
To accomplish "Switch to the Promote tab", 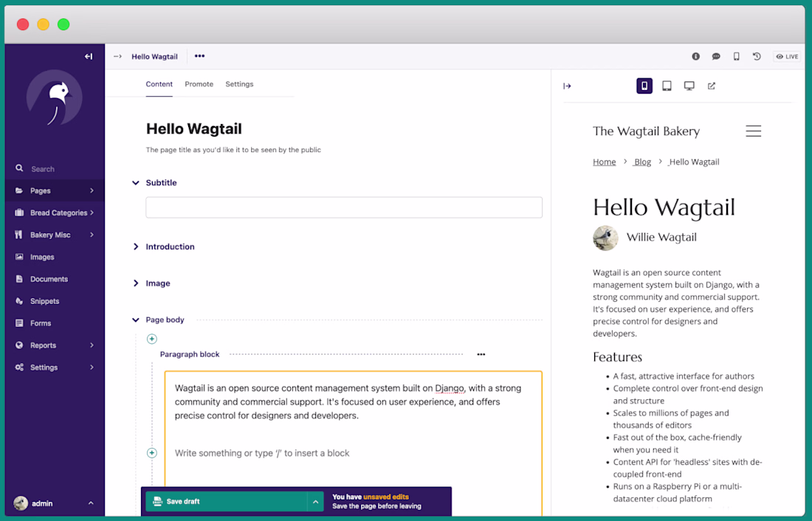I will pyautogui.click(x=199, y=84).
